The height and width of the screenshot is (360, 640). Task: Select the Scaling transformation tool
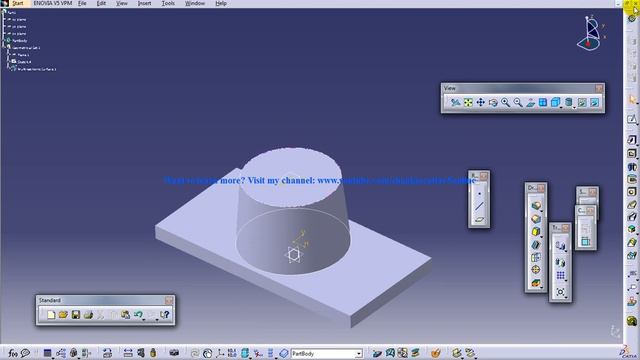[560, 292]
